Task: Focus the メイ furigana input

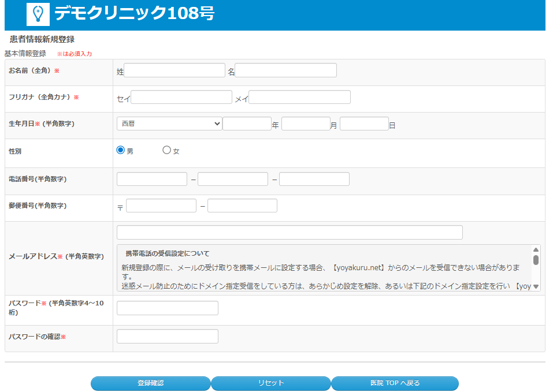Action: [x=299, y=98]
